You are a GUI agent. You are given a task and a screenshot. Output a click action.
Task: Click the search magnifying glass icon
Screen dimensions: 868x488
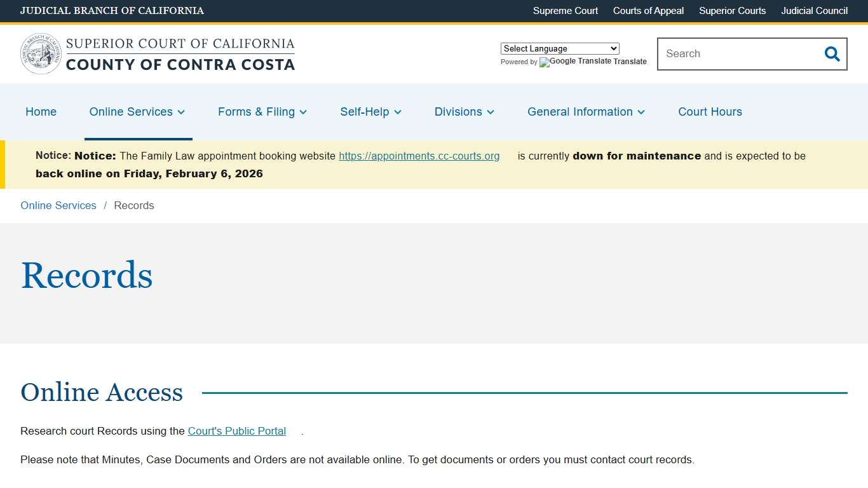(832, 54)
